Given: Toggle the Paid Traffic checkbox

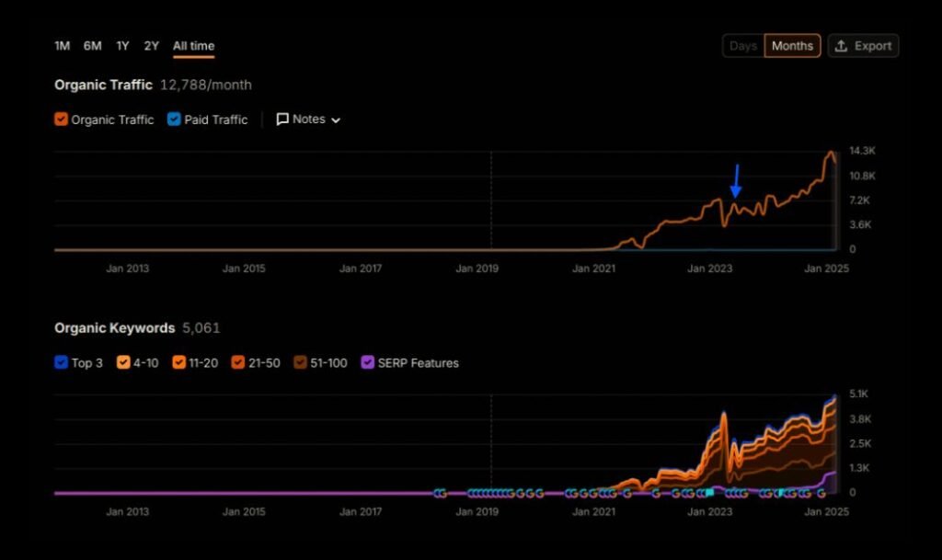Looking at the screenshot, I should (174, 120).
